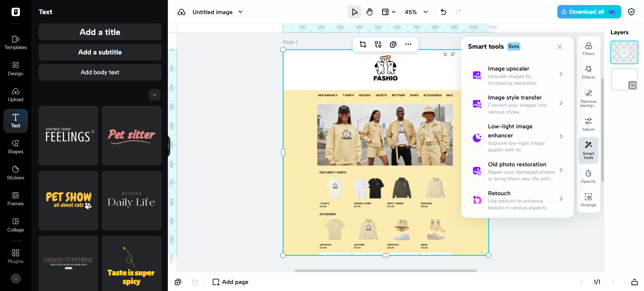Open the Collage tab
This screenshot has height=291, width=644.
[15, 225]
